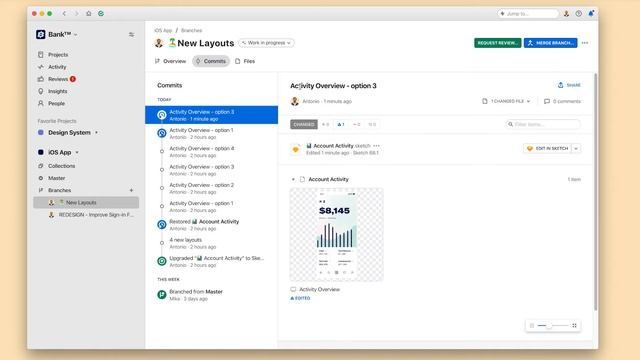
Task: Expand the Design System project arrow
Action: pos(96,133)
